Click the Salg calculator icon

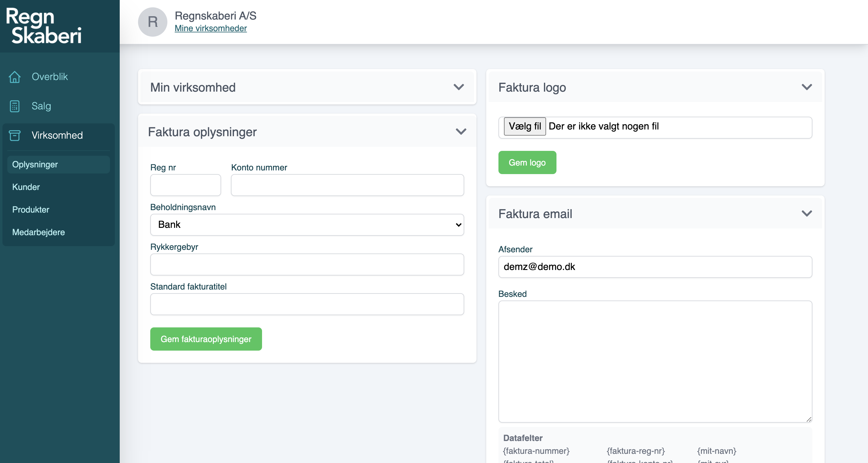(x=14, y=106)
